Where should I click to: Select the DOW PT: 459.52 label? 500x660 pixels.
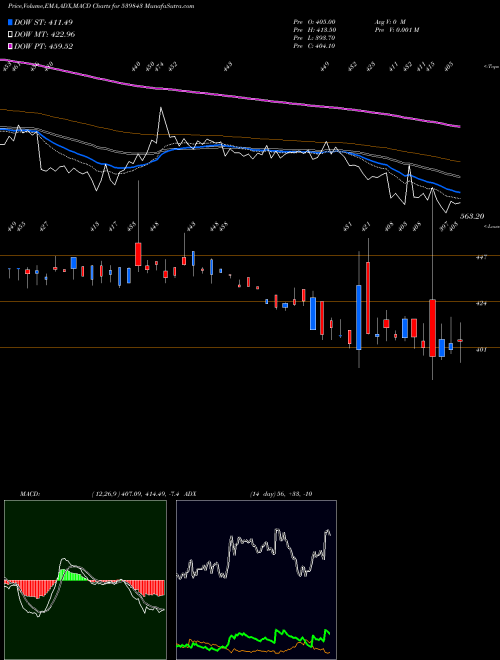[x=43, y=46]
